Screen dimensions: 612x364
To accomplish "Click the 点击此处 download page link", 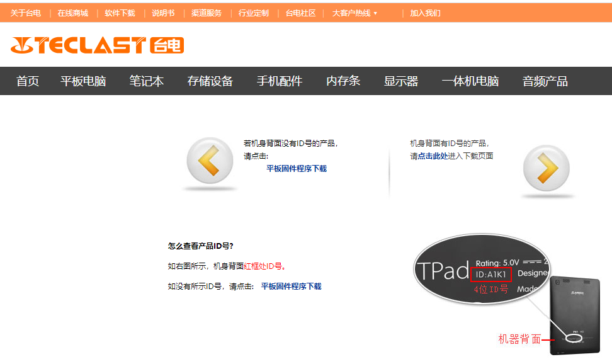I will tap(433, 156).
